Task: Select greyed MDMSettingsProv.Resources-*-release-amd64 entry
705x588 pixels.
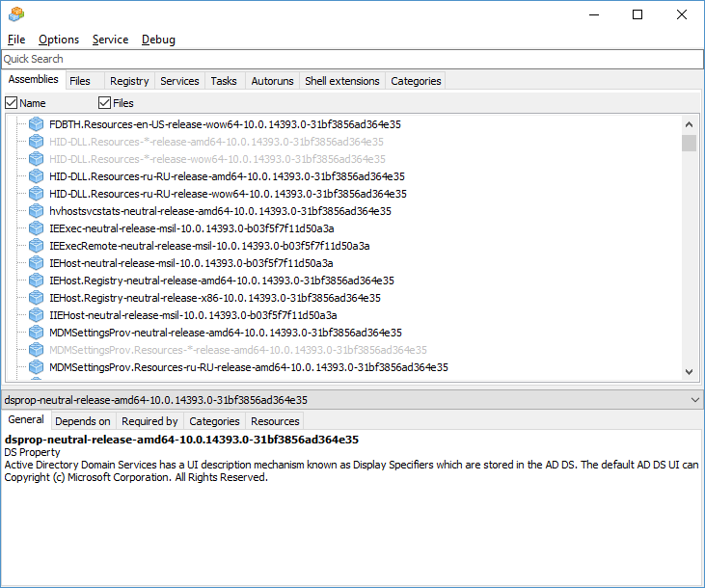Action: [x=238, y=350]
